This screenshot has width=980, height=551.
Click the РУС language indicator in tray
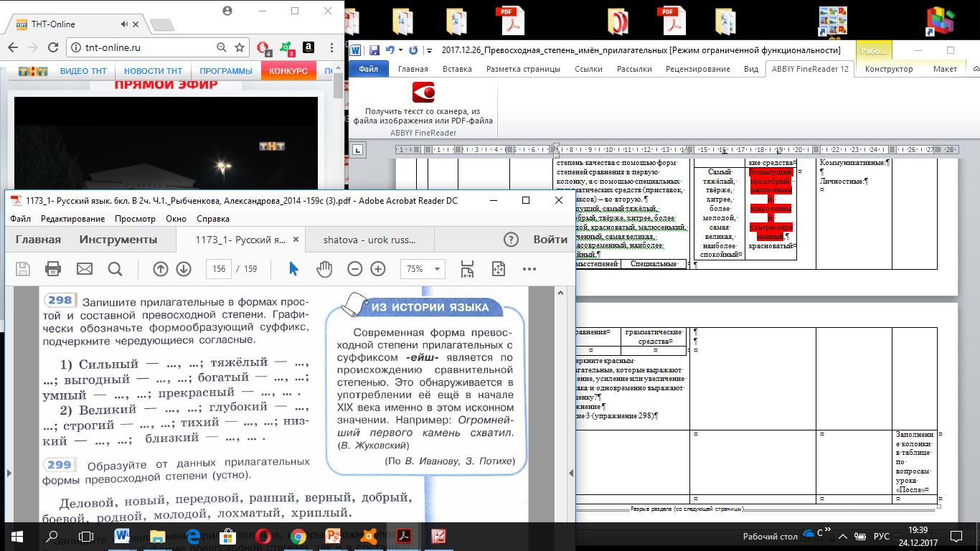(882, 536)
